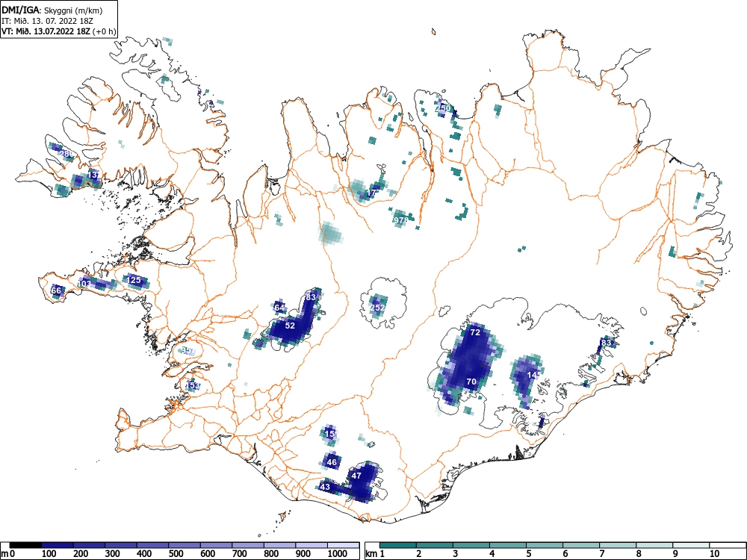Click the 250 visibility label in the north
747x560 pixels.
[442, 108]
